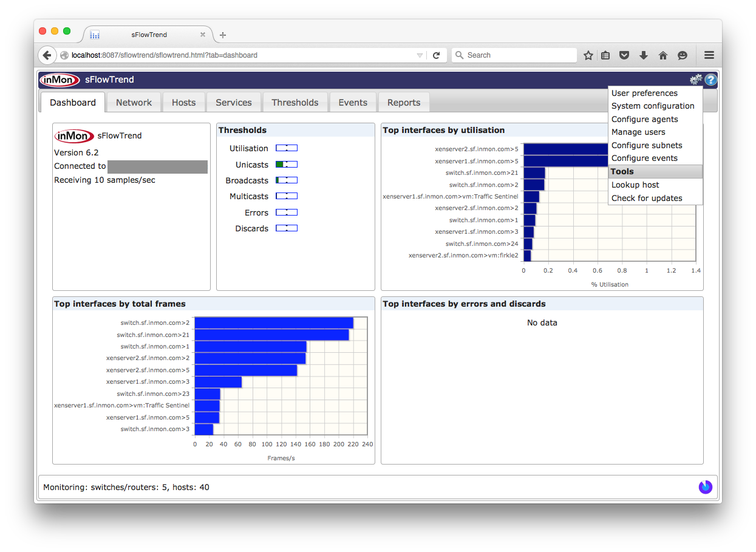
Task: Switch to the Dashboard tab
Action: click(73, 103)
